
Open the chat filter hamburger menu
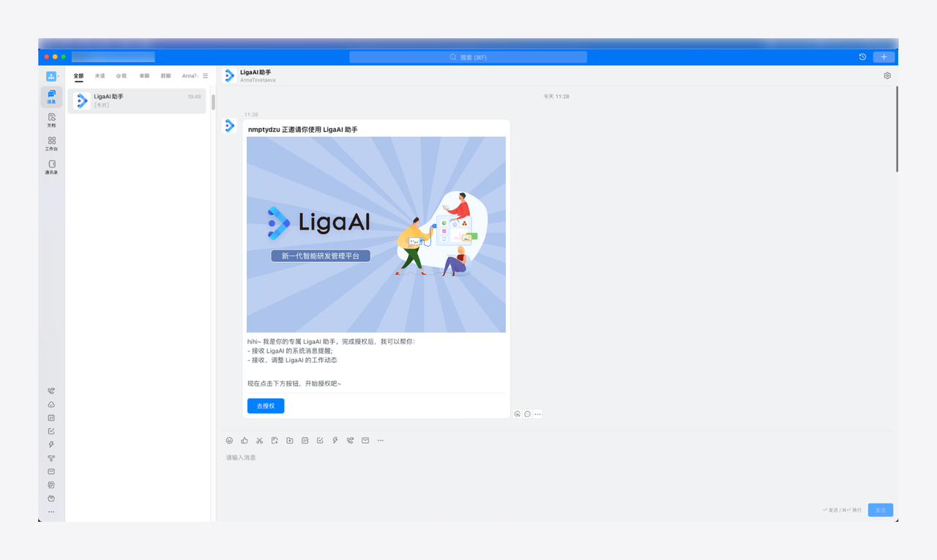click(x=204, y=75)
